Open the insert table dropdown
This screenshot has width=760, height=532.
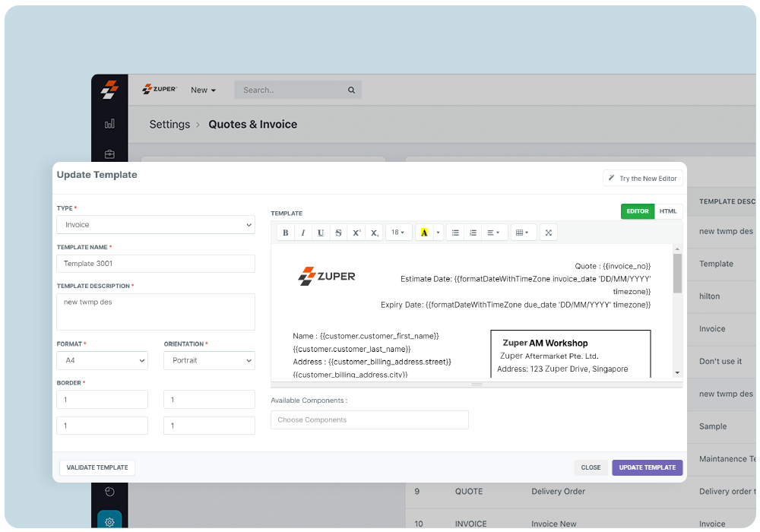click(522, 233)
